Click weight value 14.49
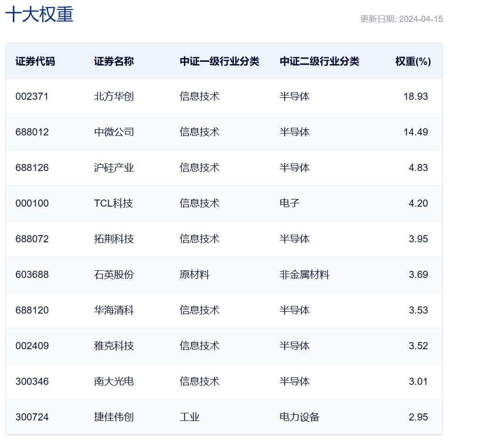 click(416, 132)
